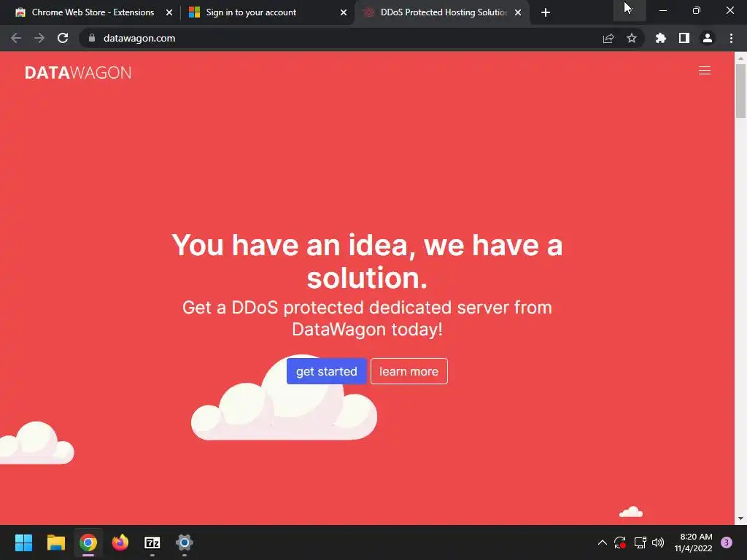Close the Sign in to your account tab
Screen dimensions: 747x560
click(344, 12)
